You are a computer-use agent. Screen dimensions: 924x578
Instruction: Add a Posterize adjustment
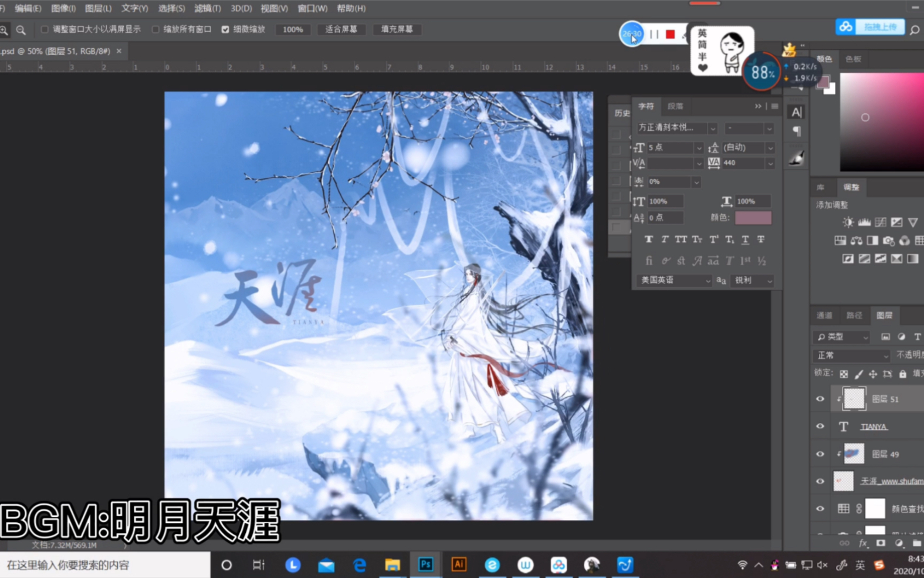click(864, 259)
